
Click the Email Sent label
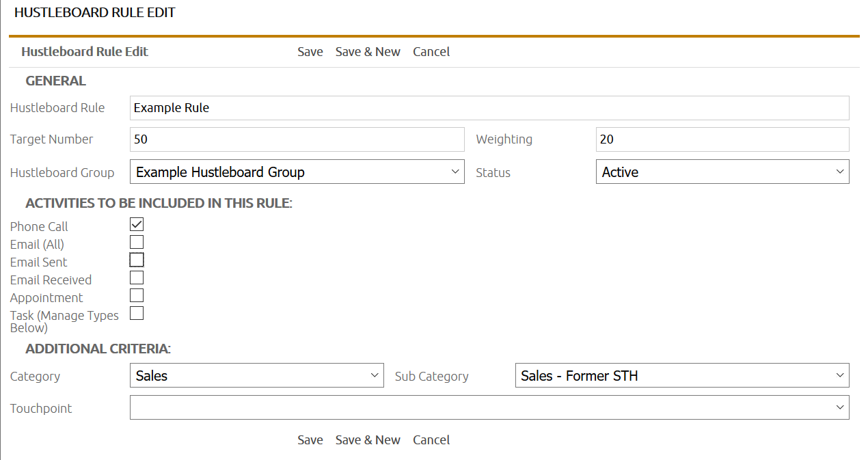coord(39,262)
